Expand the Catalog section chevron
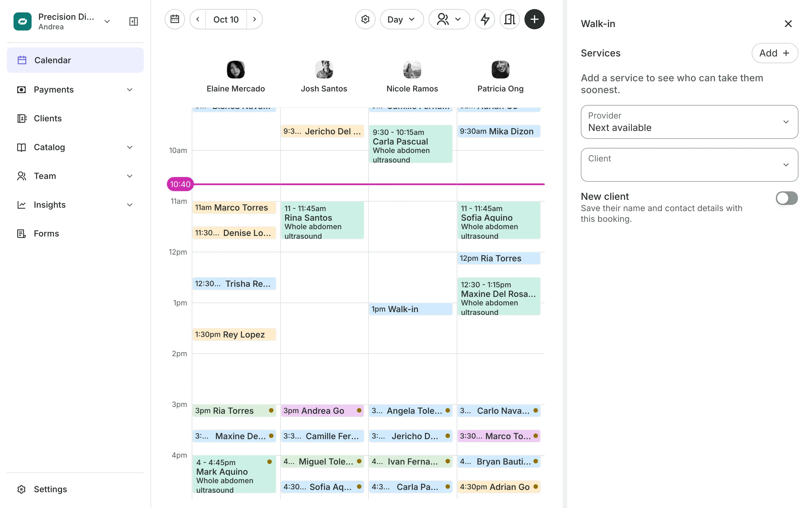This screenshot has width=812, height=508. coord(130,147)
